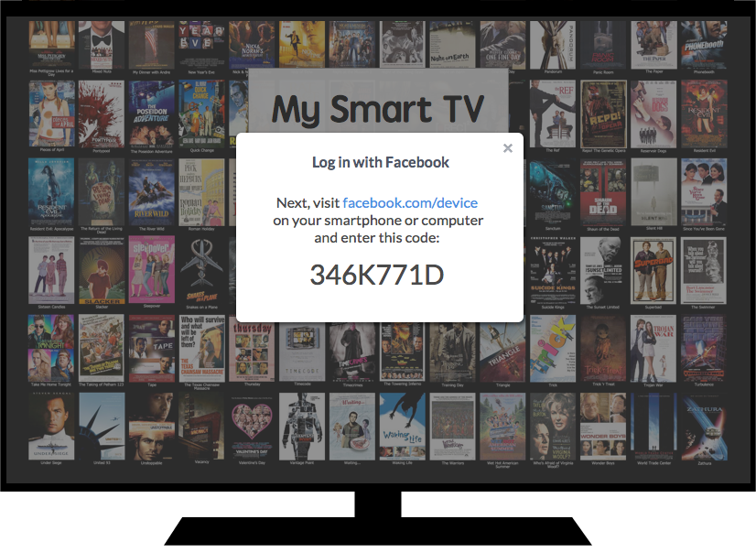Choose The Poseidon Adventure poster
The height and width of the screenshot is (552, 756).
point(151,114)
